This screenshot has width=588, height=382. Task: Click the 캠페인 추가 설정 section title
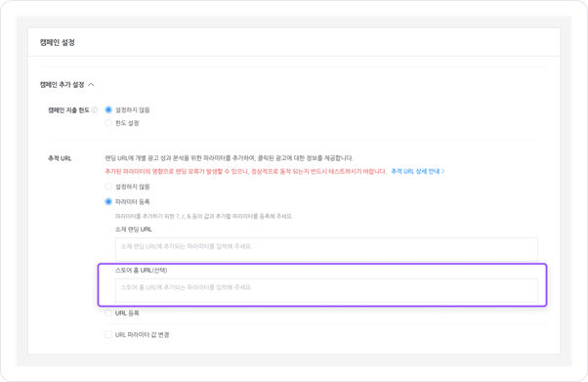point(63,85)
